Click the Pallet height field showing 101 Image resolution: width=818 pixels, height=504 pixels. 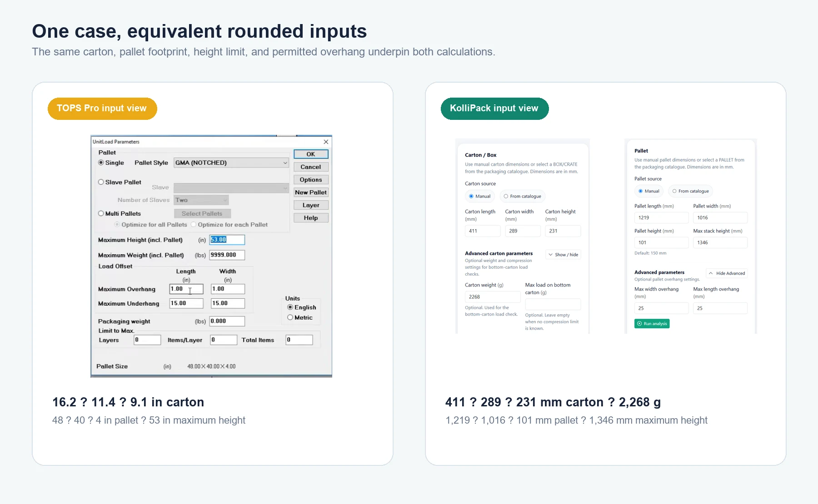click(x=662, y=243)
